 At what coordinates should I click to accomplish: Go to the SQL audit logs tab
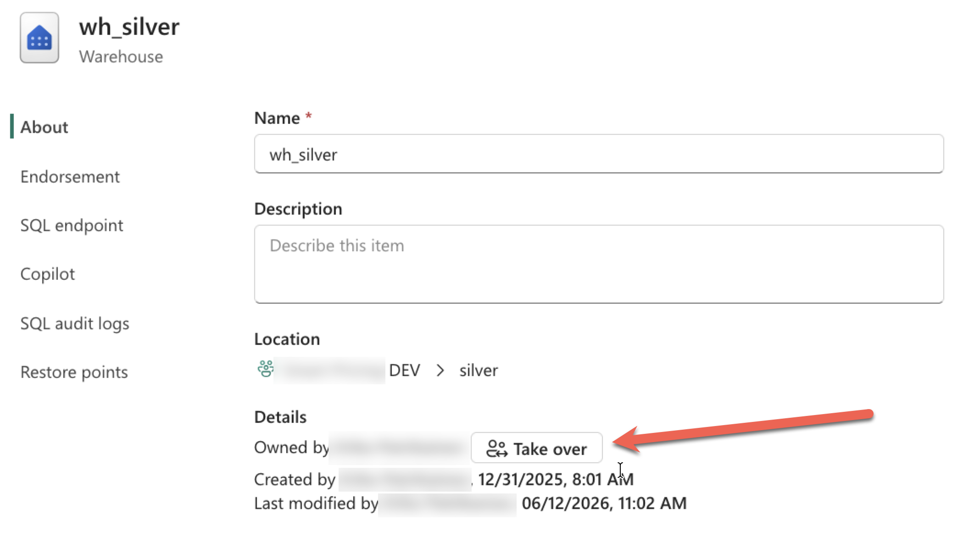coord(75,323)
